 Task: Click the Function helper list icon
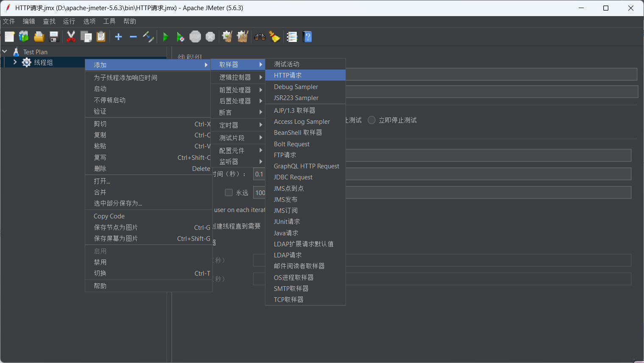coord(292,37)
